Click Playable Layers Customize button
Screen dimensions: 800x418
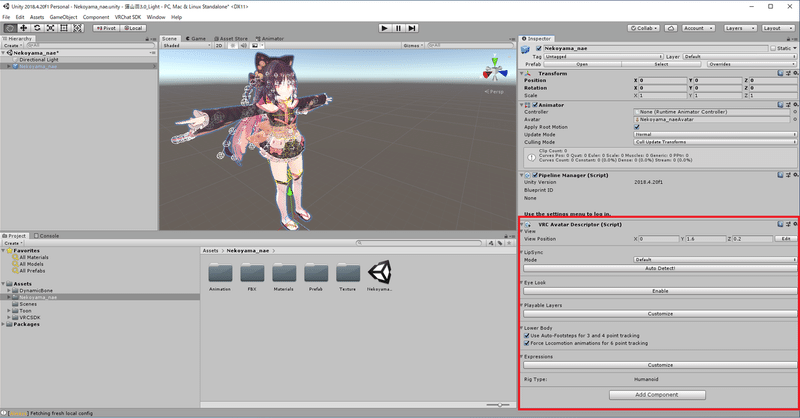point(660,314)
